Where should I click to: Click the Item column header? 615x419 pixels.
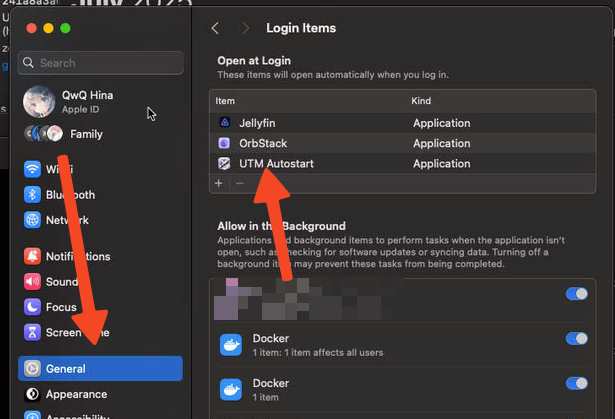tap(225, 101)
